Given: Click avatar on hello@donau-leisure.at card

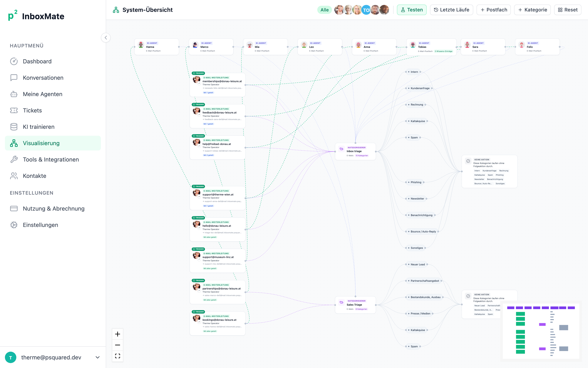Looking at the screenshot, I should click(x=196, y=224).
